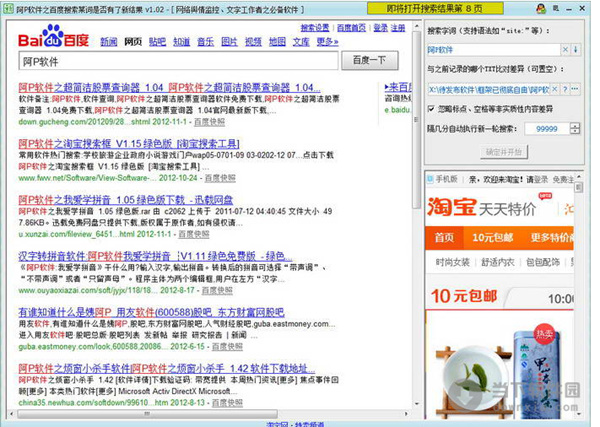The width and height of the screenshot is (600, 427).
Task: Open the 新闻 News tab on Baidu
Action: coord(109,42)
